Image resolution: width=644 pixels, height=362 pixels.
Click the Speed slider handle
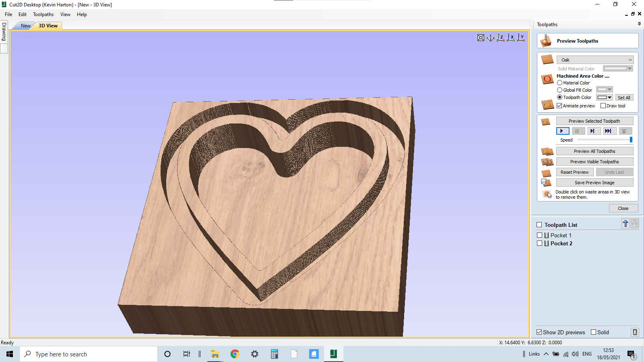tap(631, 140)
